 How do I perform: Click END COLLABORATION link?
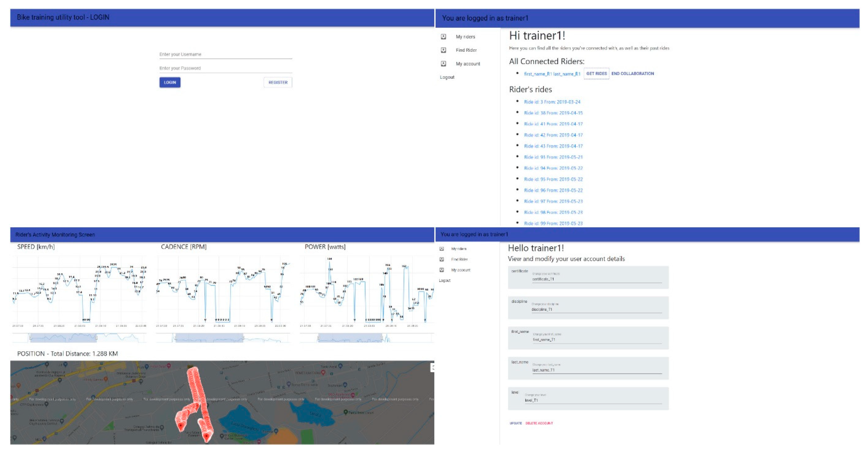pos(633,74)
